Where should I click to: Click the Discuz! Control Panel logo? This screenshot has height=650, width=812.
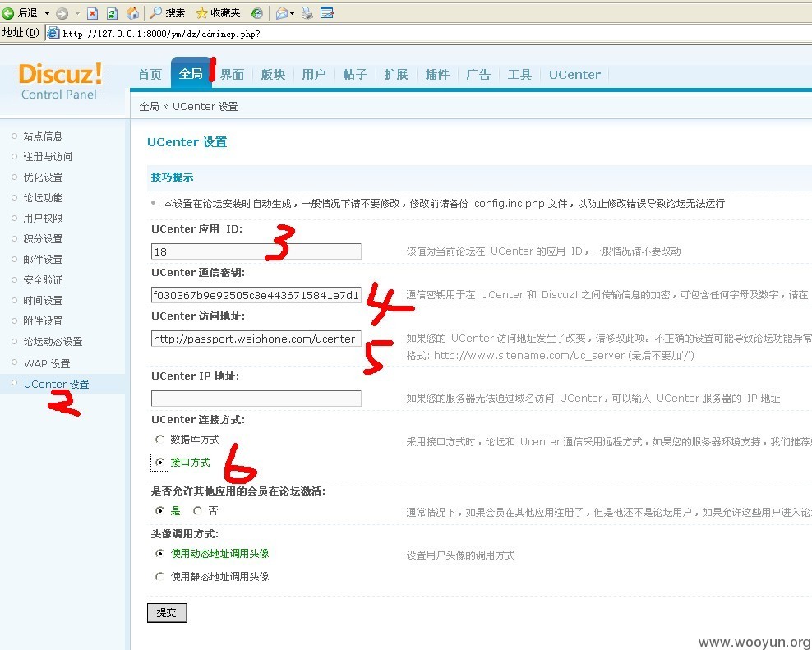(60, 81)
